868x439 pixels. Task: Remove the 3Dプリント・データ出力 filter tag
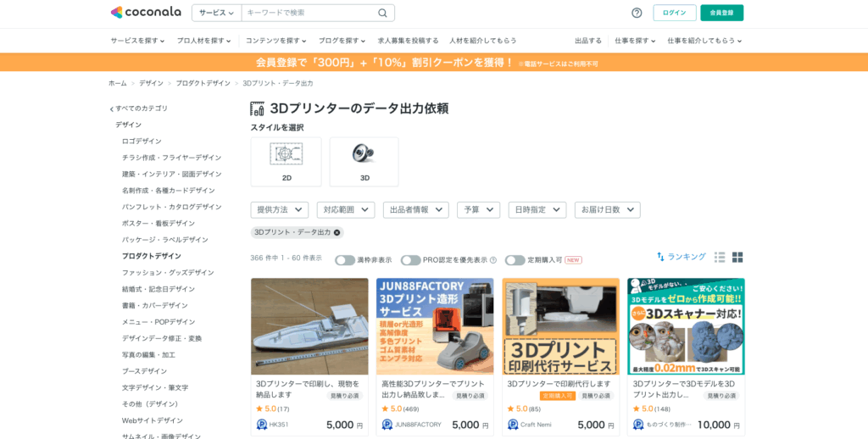[x=337, y=232]
